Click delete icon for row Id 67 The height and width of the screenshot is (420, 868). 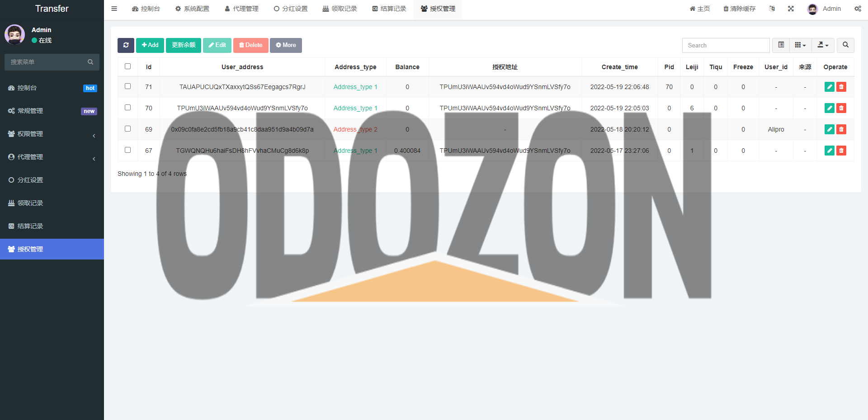pos(841,151)
